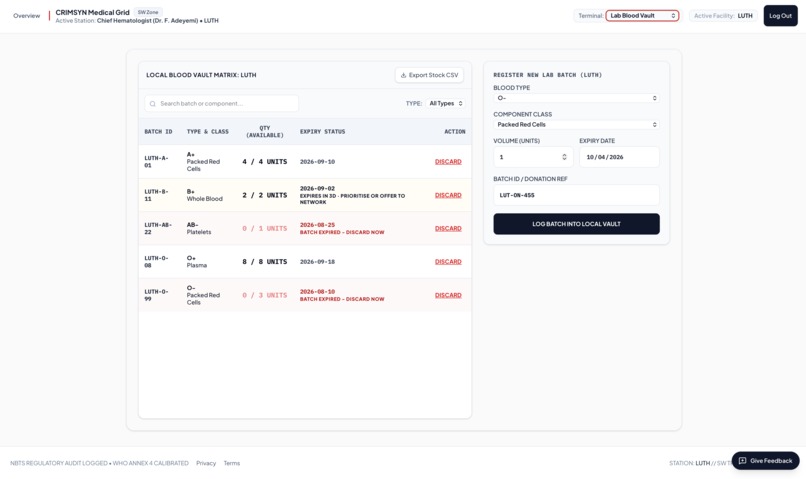Open the Component Class dropdown
The height and width of the screenshot is (479, 806).
tap(576, 125)
